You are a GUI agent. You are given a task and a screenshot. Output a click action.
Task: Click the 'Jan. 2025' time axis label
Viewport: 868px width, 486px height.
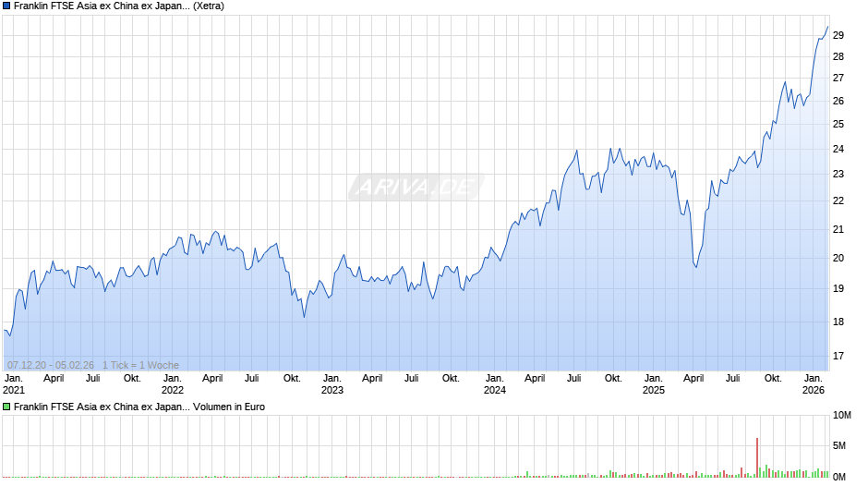click(653, 384)
